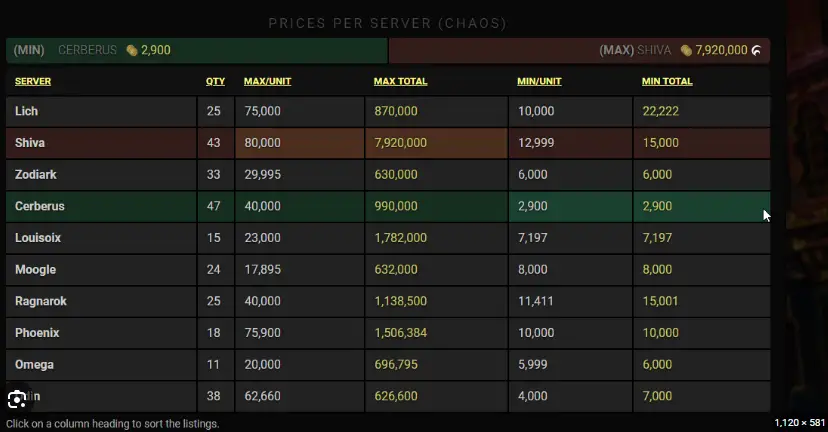
Task: Sort by MAX TOTAL column heading
Action: (400, 81)
